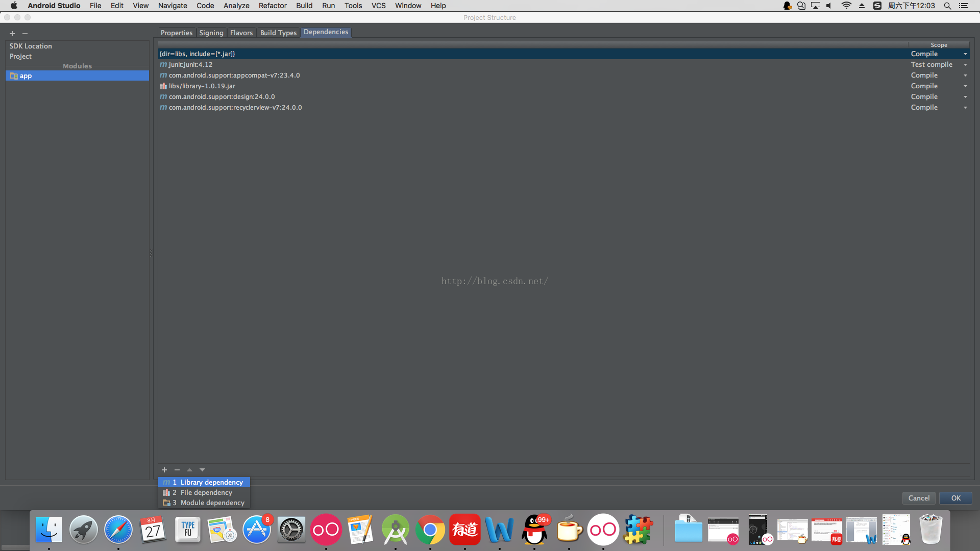Open QQ penguin in the dock
980x551 pixels.
(534, 530)
